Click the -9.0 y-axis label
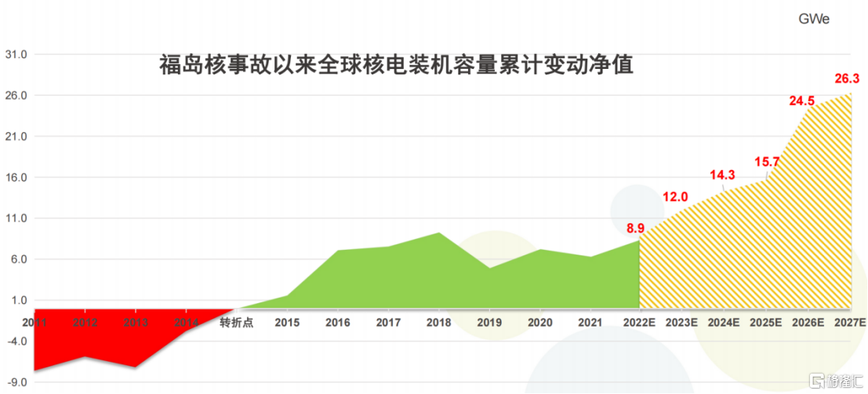The height and width of the screenshot is (394, 868). coord(16,382)
